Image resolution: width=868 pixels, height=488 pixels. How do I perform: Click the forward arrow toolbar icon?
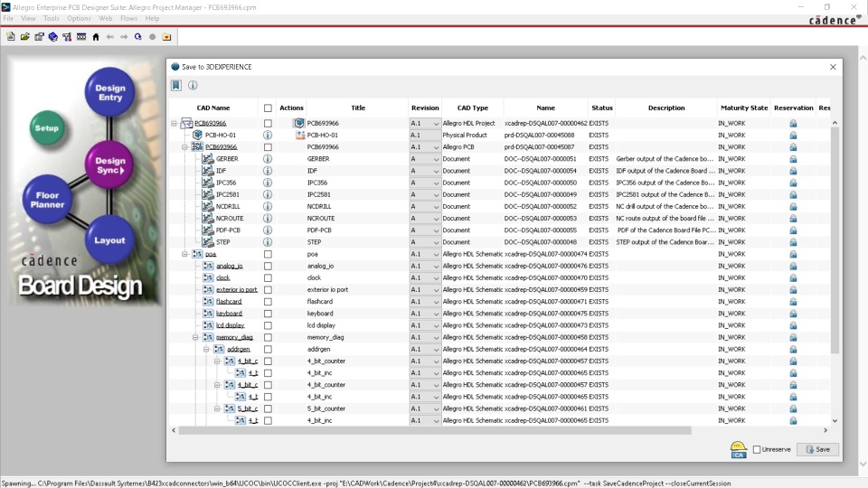pyautogui.click(x=124, y=36)
